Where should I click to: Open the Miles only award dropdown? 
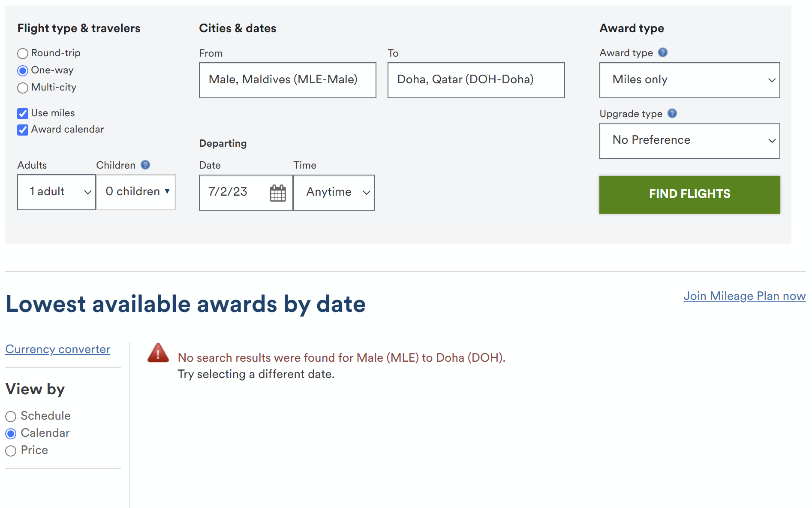689,80
